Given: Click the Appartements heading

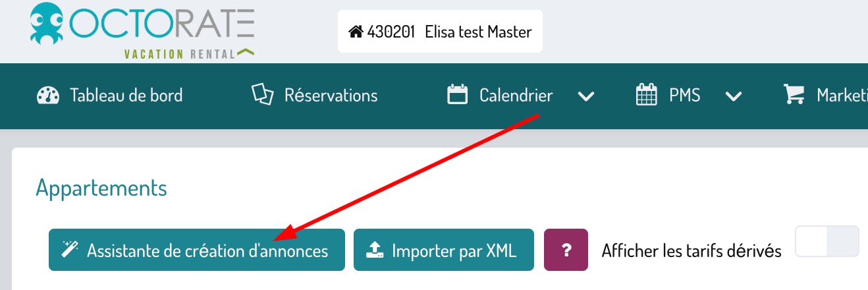Looking at the screenshot, I should click(101, 188).
